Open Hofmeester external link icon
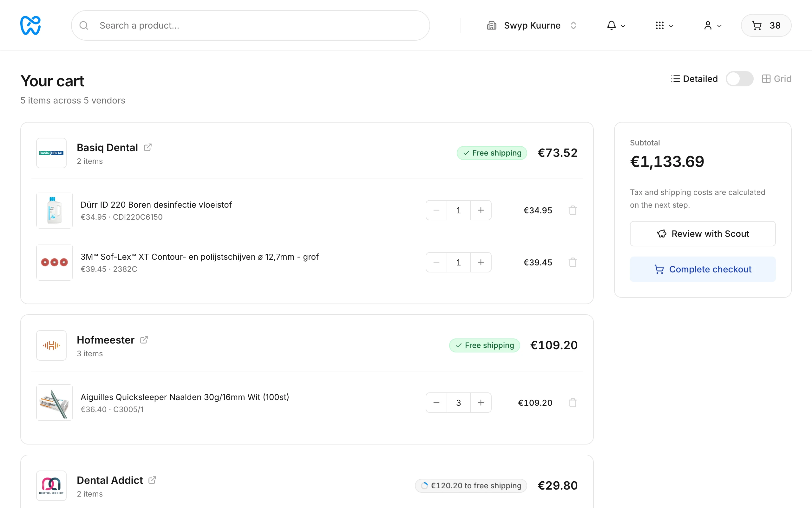The image size is (812, 508). coord(144,340)
